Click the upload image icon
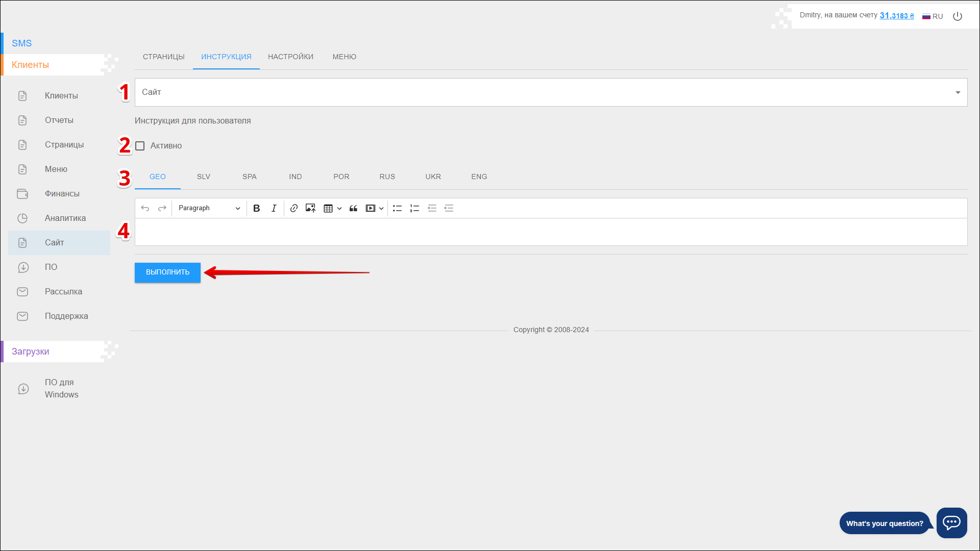This screenshot has height=551, width=980. click(310, 208)
